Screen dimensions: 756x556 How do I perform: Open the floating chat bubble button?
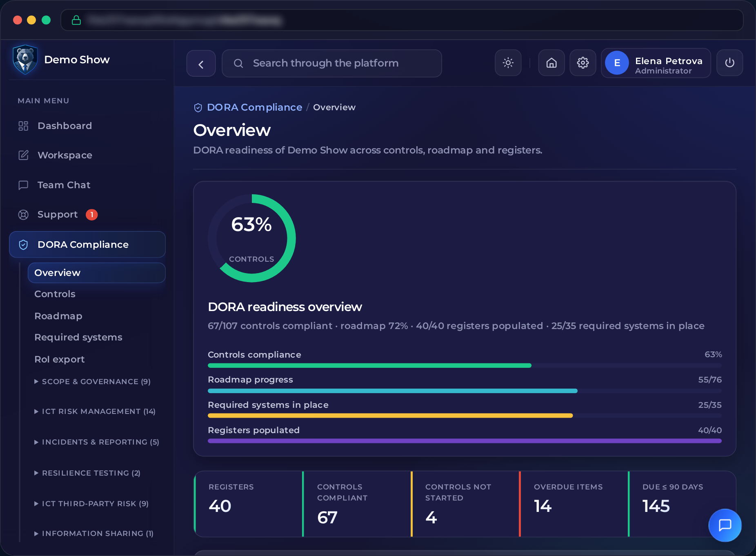[x=725, y=525]
